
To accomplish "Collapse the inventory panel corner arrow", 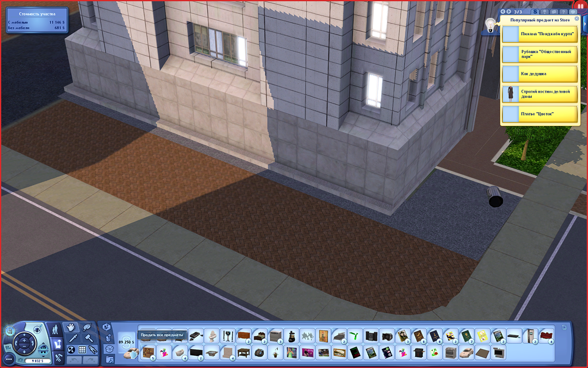I will 564,327.
